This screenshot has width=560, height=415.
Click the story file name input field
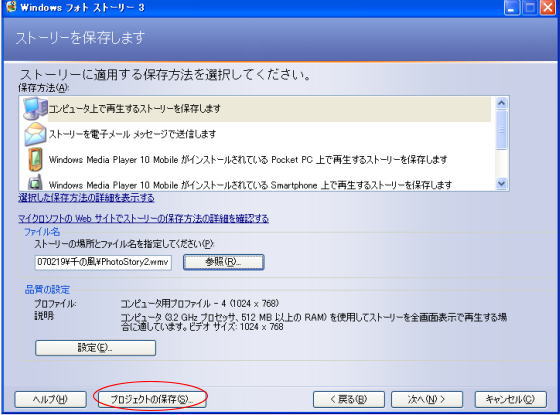103,262
